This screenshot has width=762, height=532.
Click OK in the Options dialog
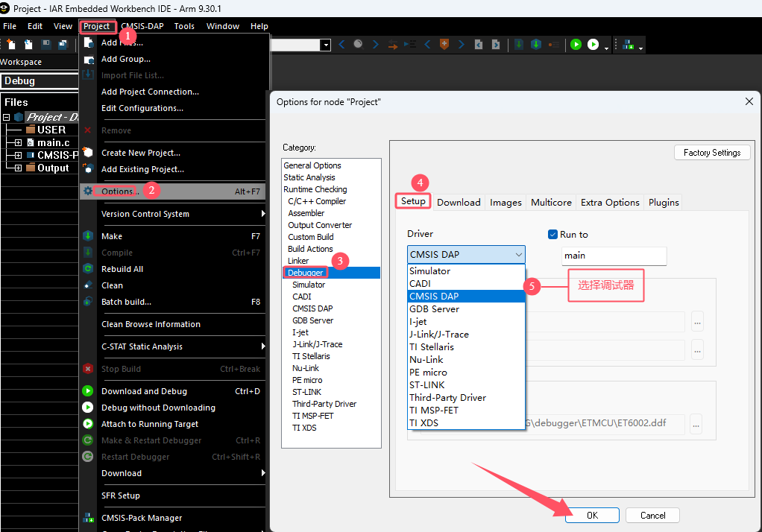[592, 516]
